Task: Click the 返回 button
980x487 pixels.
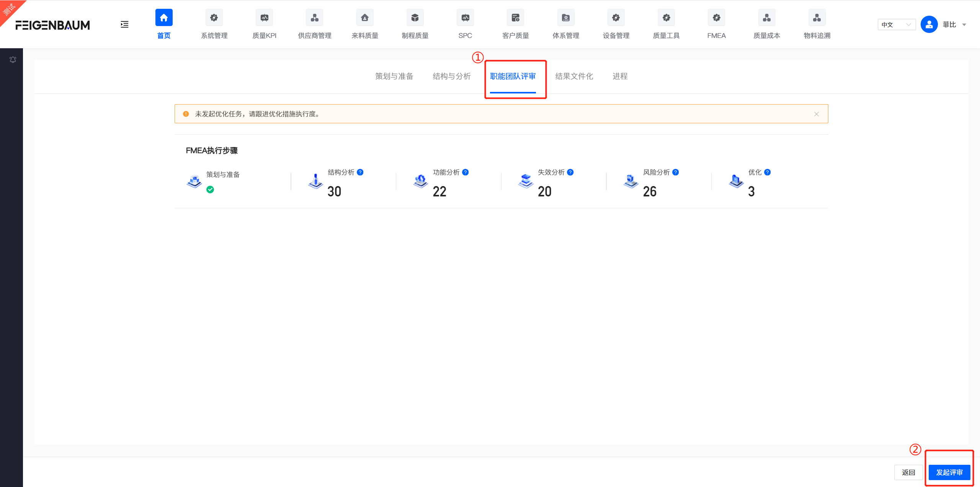Action: pos(908,472)
